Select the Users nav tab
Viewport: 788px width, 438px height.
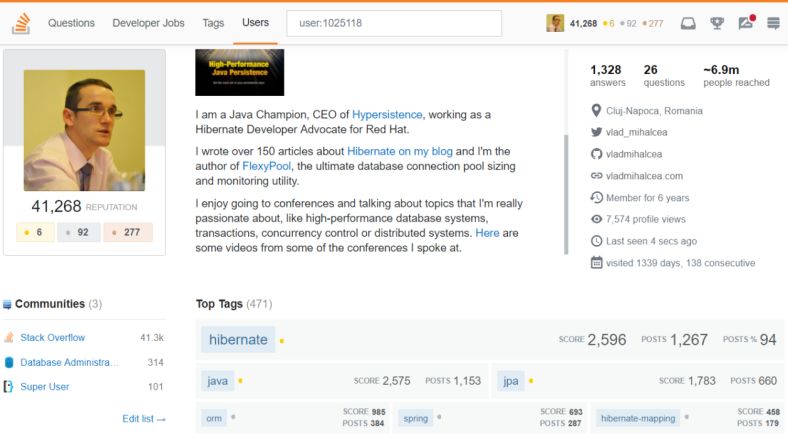pyautogui.click(x=255, y=23)
